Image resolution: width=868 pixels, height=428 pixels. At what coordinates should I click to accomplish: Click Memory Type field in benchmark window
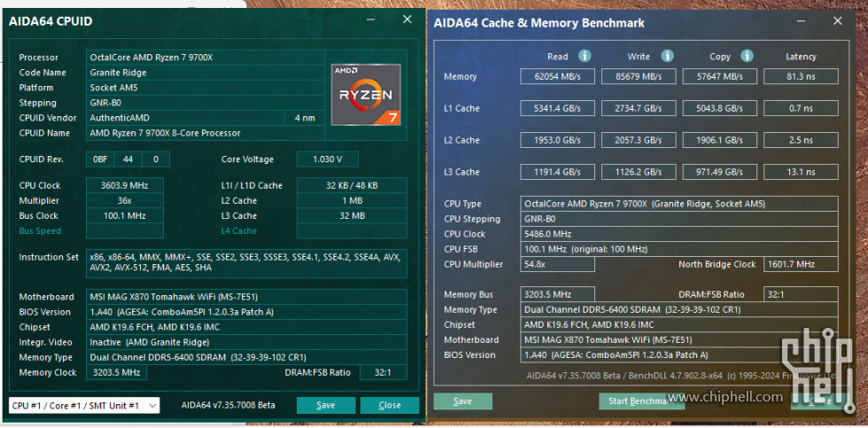point(679,309)
